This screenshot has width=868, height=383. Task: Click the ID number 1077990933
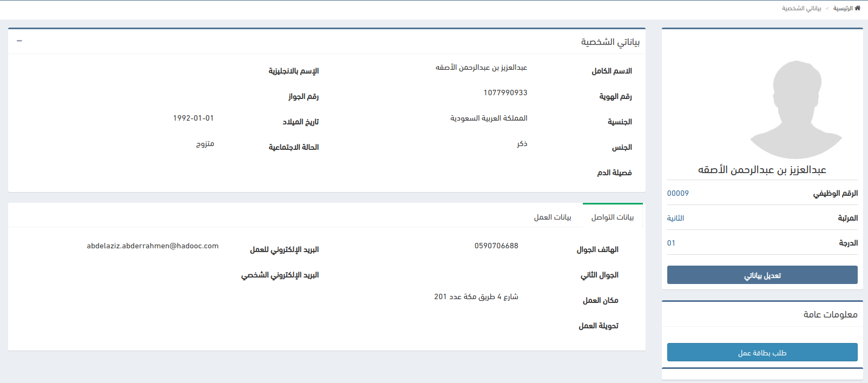[x=505, y=93]
